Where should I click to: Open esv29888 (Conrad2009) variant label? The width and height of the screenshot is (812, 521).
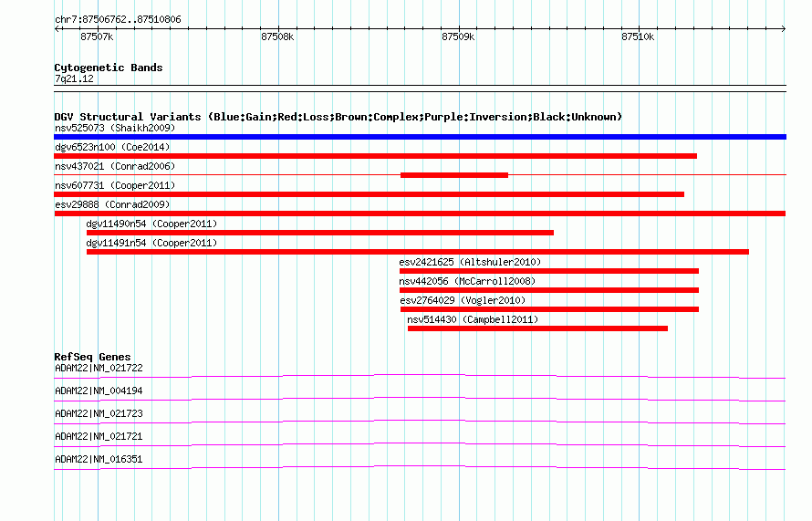click(x=112, y=204)
